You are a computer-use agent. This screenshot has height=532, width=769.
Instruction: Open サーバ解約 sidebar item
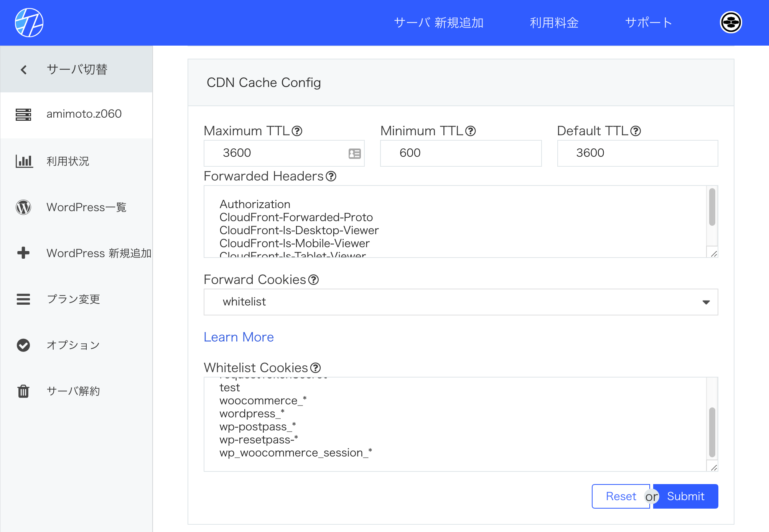pos(77,391)
